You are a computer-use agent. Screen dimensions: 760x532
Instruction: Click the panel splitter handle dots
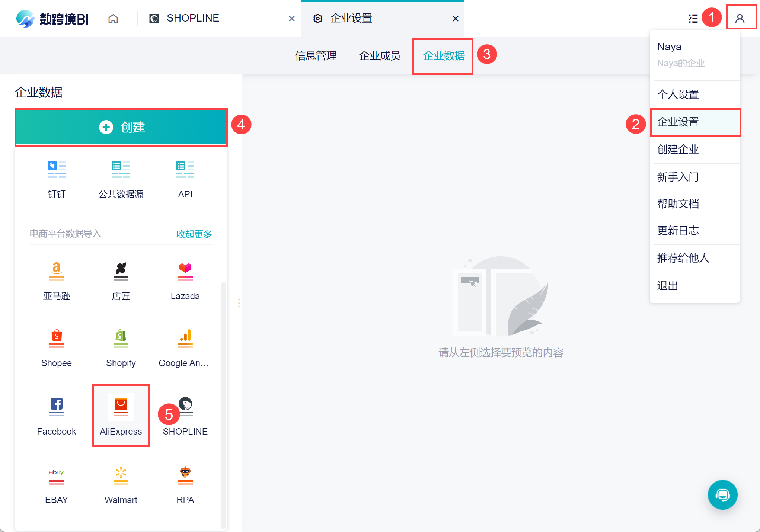[x=239, y=303]
